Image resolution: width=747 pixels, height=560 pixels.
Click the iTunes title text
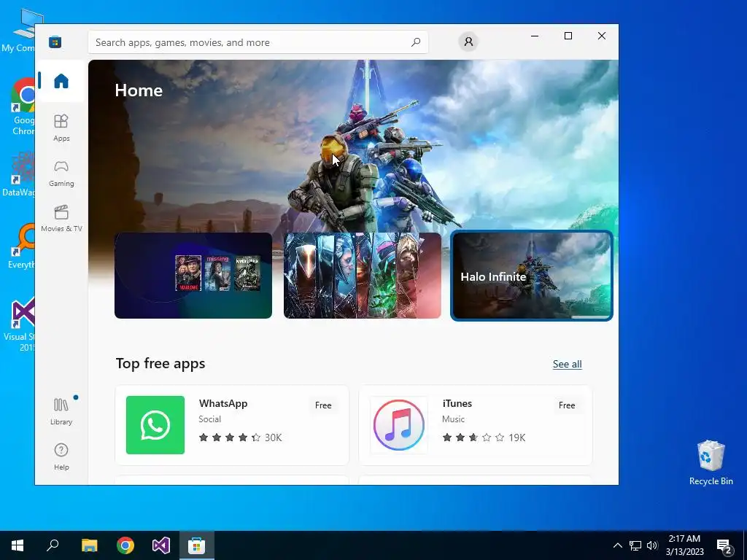click(457, 403)
